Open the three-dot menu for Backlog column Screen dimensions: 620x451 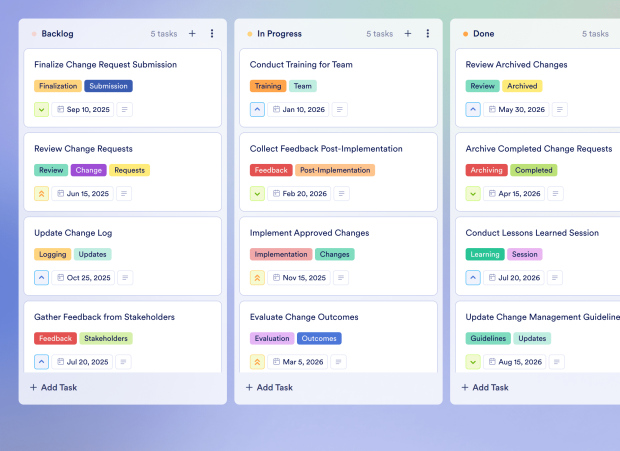(212, 33)
